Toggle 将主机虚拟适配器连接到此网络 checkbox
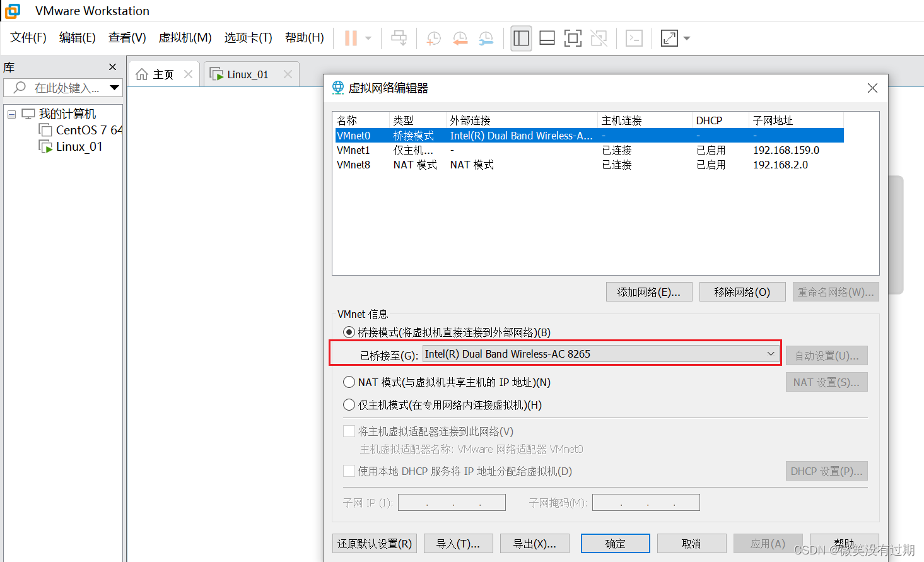The width and height of the screenshot is (924, 562). click(349, 431)
